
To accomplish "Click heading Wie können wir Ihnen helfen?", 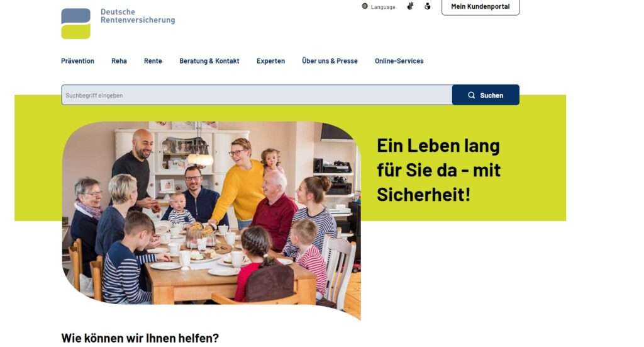I will pyautogui.click(x=140, y=338).
